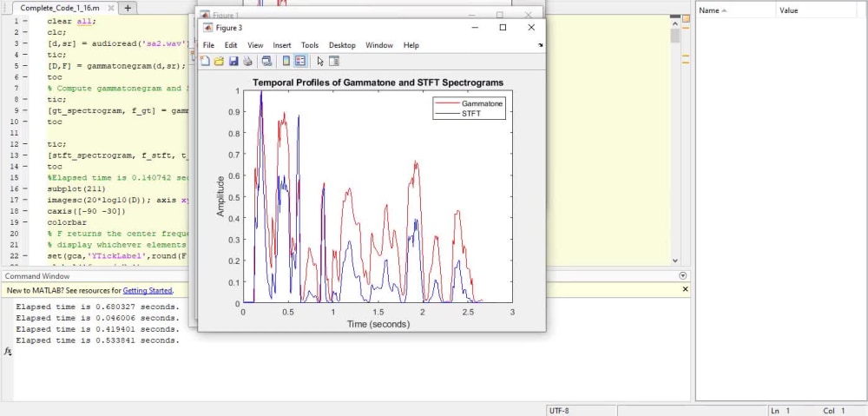Click the code line 'caxis([-90 -30])'

point(86,211)
